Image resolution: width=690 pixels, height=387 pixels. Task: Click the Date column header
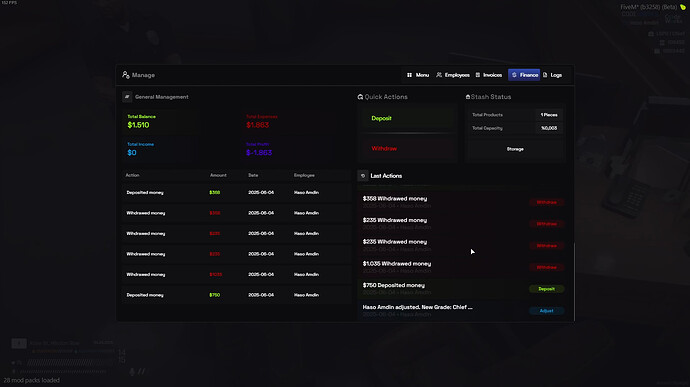253,175
